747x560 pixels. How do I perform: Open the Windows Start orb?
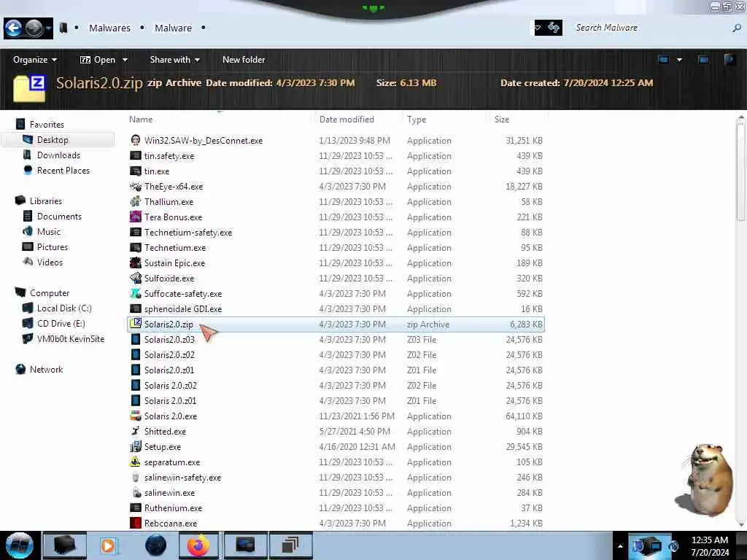19,545
